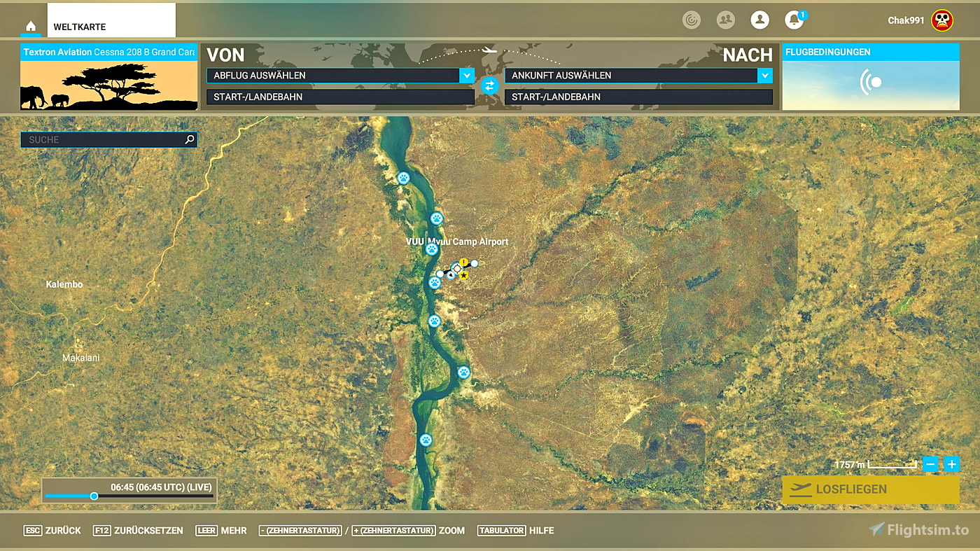Open LEER MEHR options
This screenshot has width=980, height=551.
tap(221, 531)
